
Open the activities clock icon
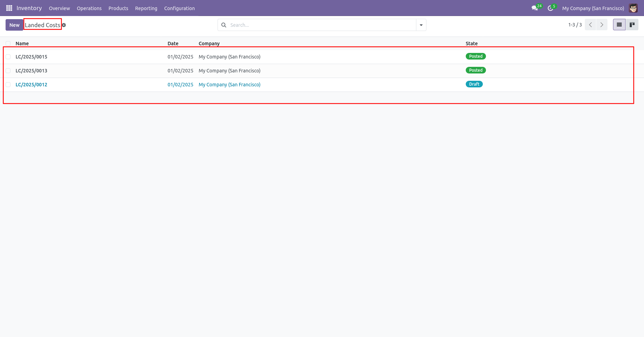[550, 8]
